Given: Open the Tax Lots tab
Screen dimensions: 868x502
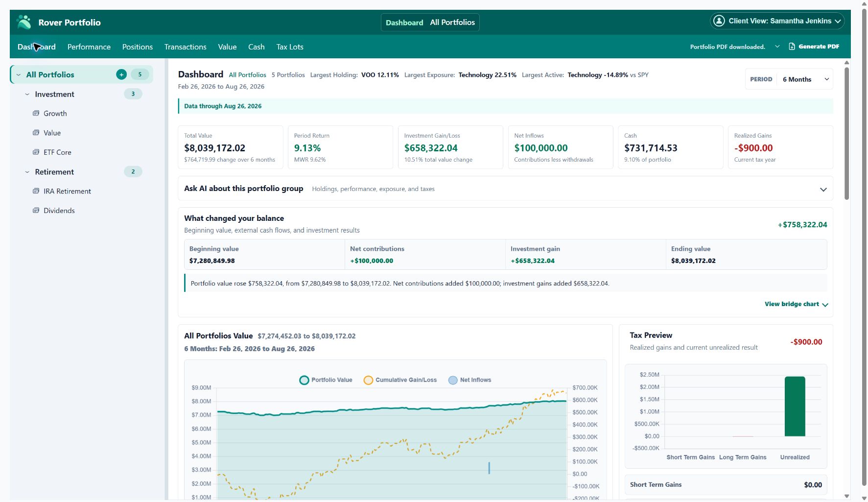Looking at the screenshot, I should tap(290, 47).
